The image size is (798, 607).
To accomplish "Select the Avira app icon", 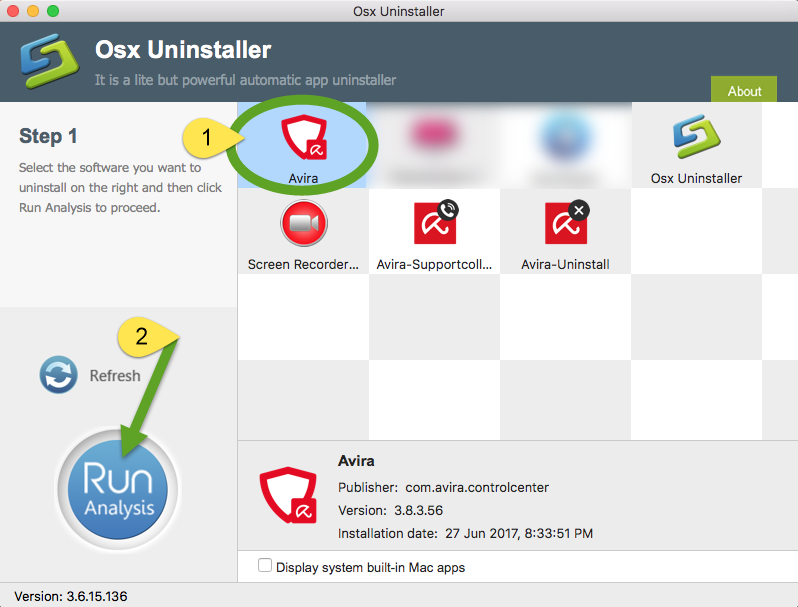I will point(304,137).
